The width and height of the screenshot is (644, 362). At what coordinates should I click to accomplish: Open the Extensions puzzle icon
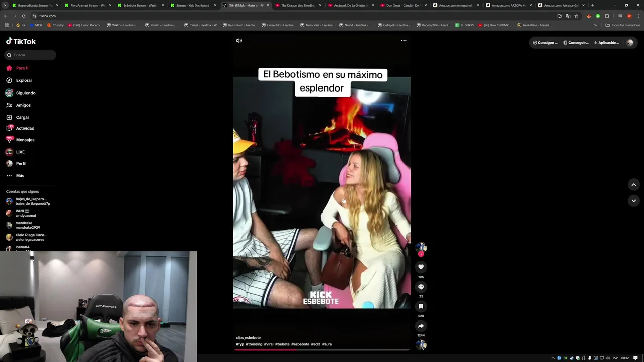point(607,16)
